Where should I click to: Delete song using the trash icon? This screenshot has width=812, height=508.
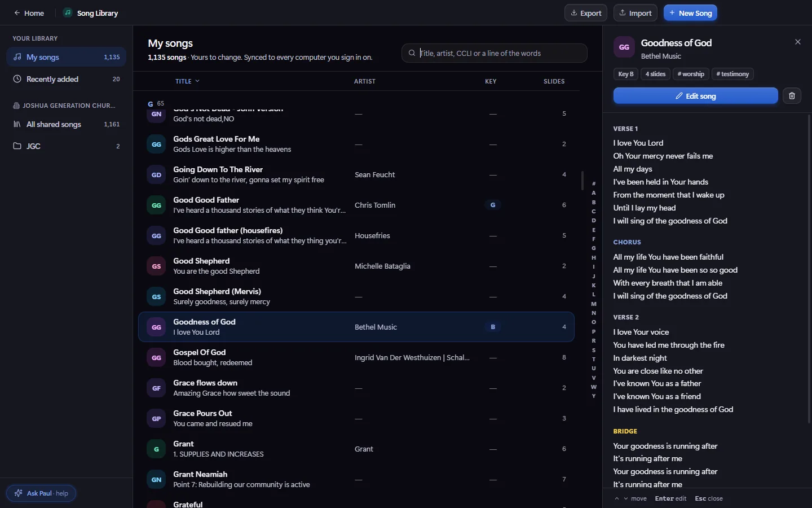792,96
